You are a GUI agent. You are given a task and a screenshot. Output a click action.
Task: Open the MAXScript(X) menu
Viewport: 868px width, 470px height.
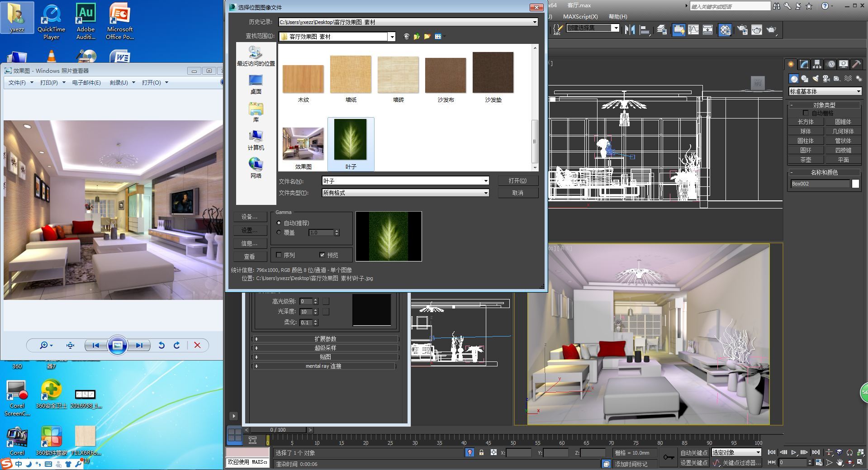click(580, 17)
